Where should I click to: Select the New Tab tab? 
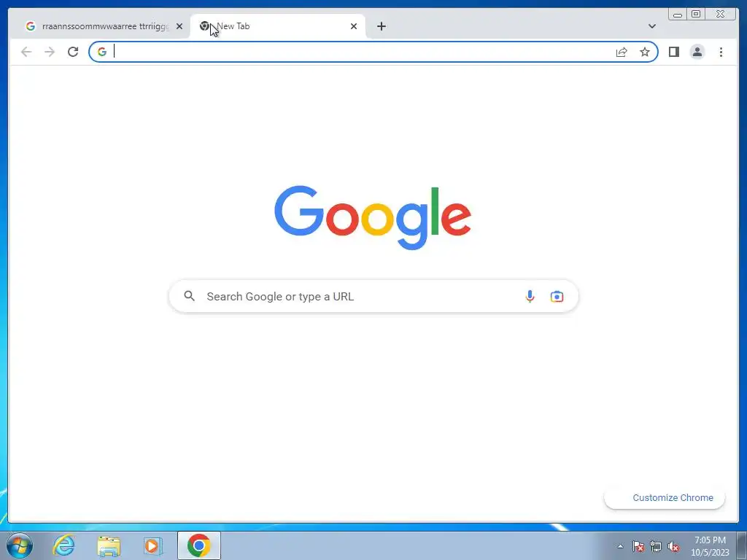(x=278, y=26)
